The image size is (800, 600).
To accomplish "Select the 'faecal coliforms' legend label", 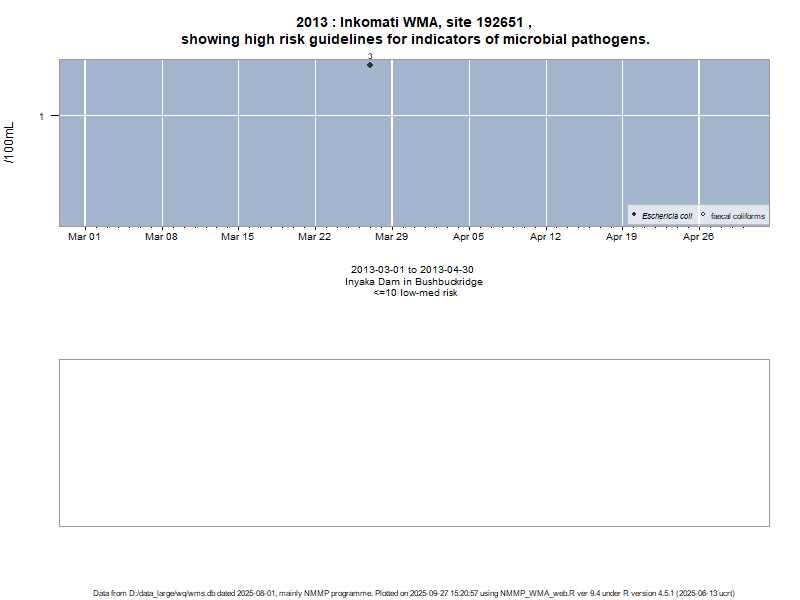I will [x=738, y=216].
